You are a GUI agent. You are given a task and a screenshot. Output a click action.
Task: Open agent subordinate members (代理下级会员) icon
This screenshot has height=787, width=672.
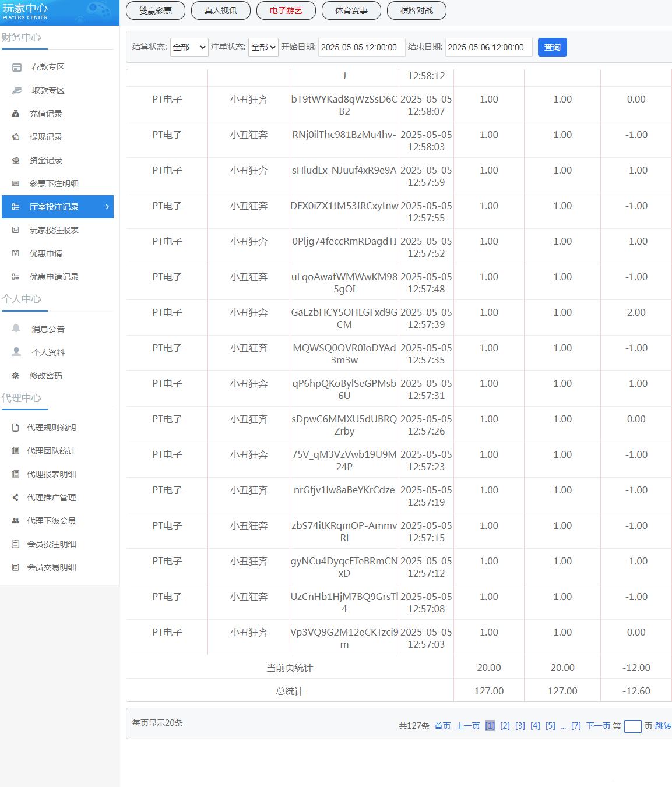pos(16,521)
